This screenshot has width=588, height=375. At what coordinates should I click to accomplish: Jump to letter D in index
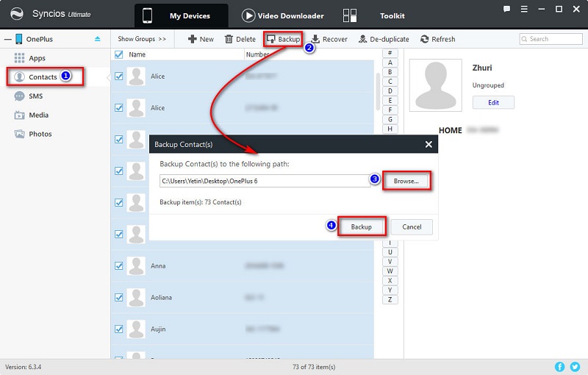390,90
